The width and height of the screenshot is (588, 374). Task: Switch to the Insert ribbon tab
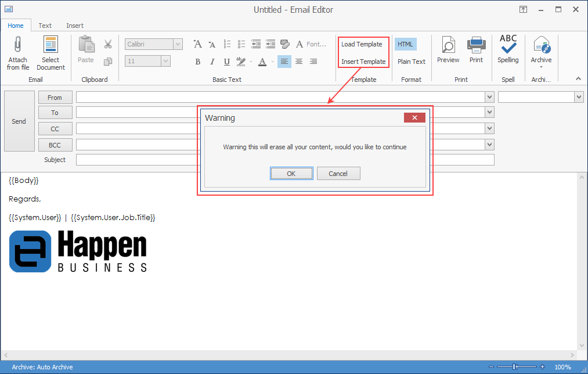pos(75,26)
